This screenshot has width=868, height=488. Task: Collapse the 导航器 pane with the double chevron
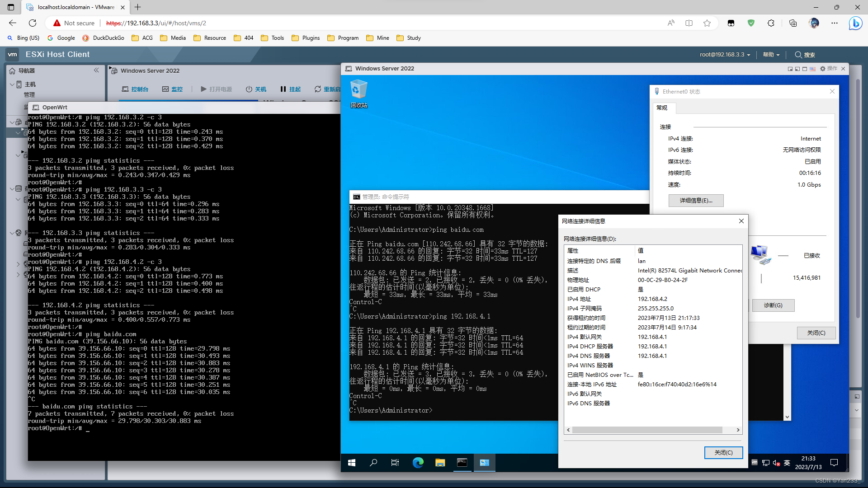96,70
